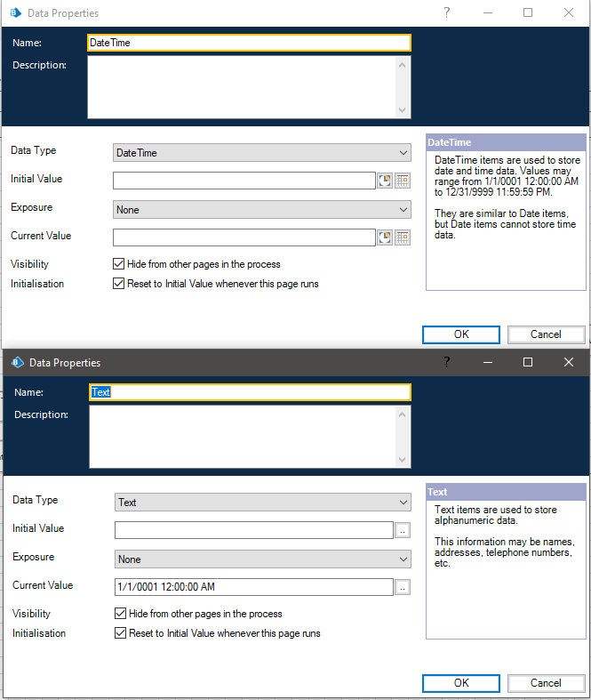Click the Text help panel header

(x=506, y=492)
